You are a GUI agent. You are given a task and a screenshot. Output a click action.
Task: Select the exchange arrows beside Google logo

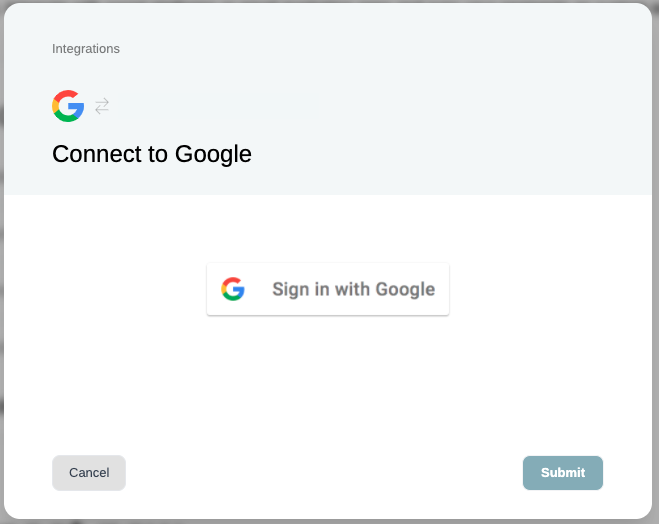click(x=102, y=106)
